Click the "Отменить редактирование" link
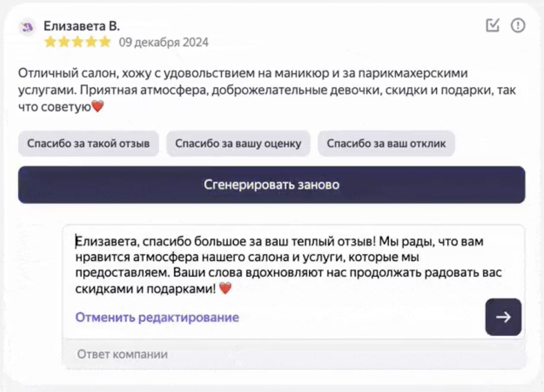The image size is (544, 392). click(x=157, y=317)
